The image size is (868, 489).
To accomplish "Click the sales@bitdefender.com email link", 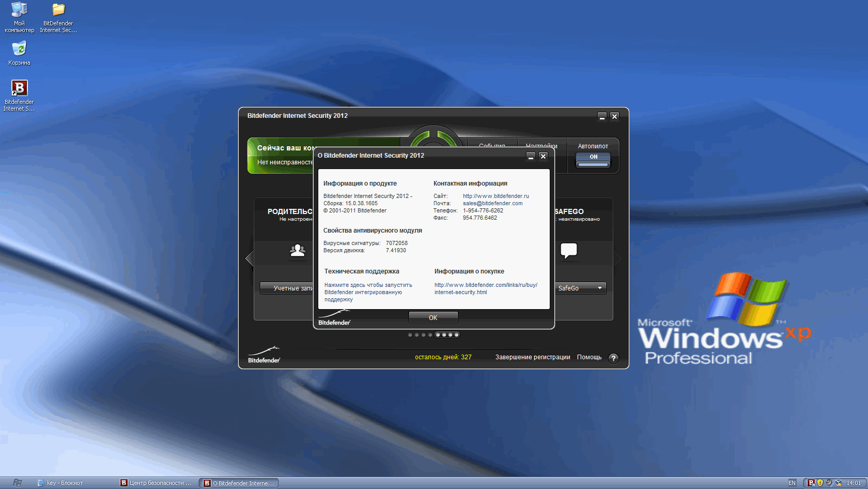I will coord(492,203).
